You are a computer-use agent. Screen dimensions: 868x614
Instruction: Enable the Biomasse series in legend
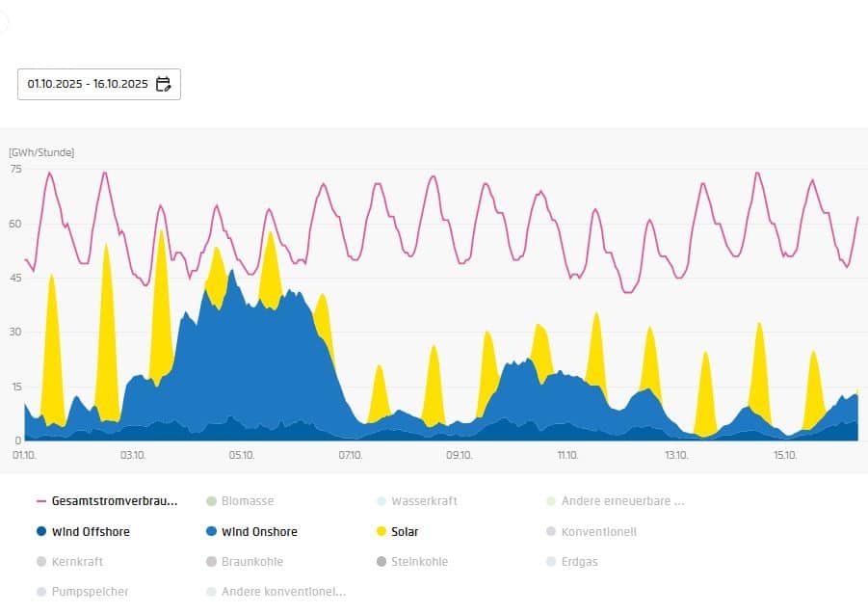pos(248,501)
